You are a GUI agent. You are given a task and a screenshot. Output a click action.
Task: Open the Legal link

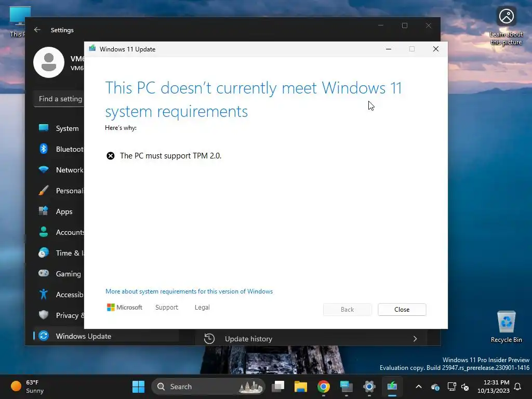[202, 308]
